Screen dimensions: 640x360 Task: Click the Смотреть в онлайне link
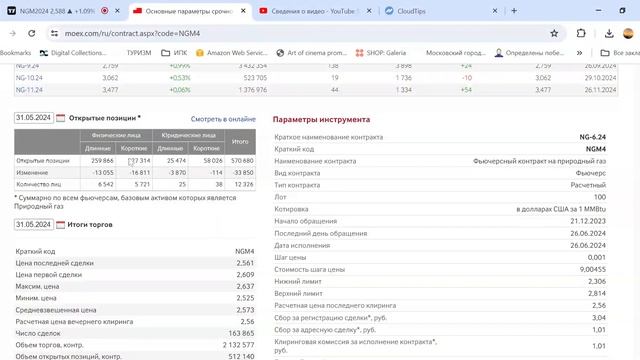pyautogui.click(x=223, y=119)
